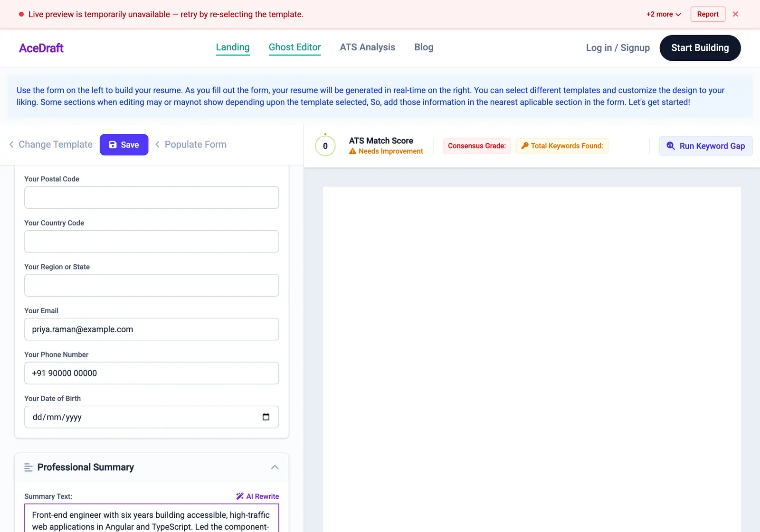Click the Total Keywords Found label
This screenshot has width=760, height=532.
(567, 146)
